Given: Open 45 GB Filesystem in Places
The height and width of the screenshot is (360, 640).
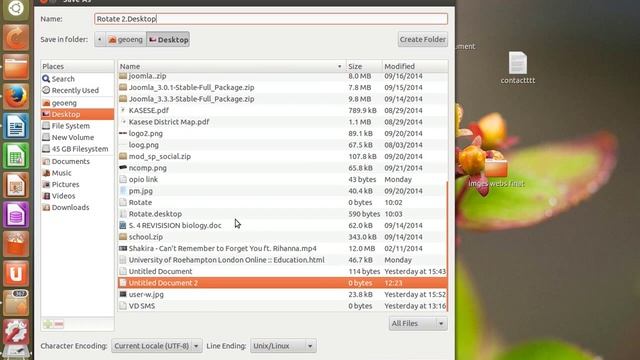Looking at the screenshot, I should tap(77, 149).
